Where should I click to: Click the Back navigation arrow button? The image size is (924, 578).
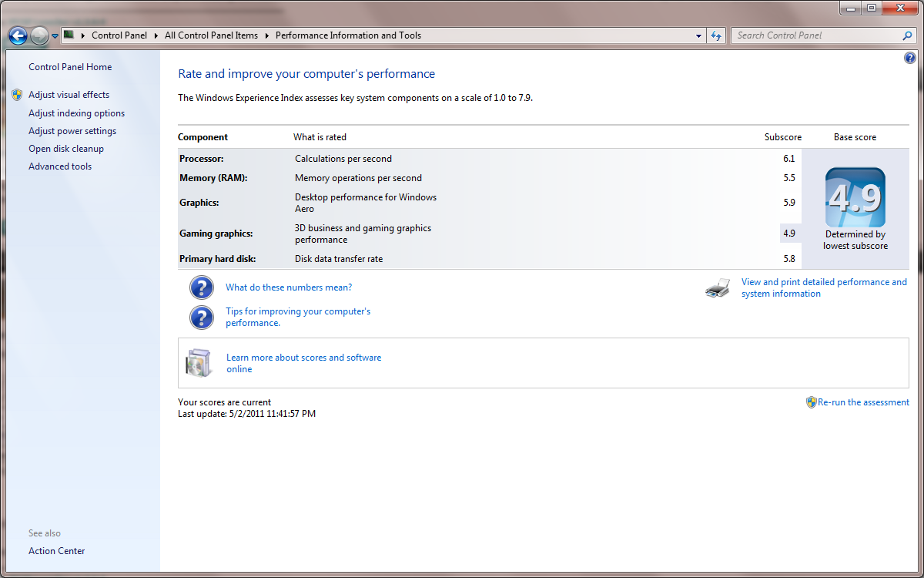[18, 35]
